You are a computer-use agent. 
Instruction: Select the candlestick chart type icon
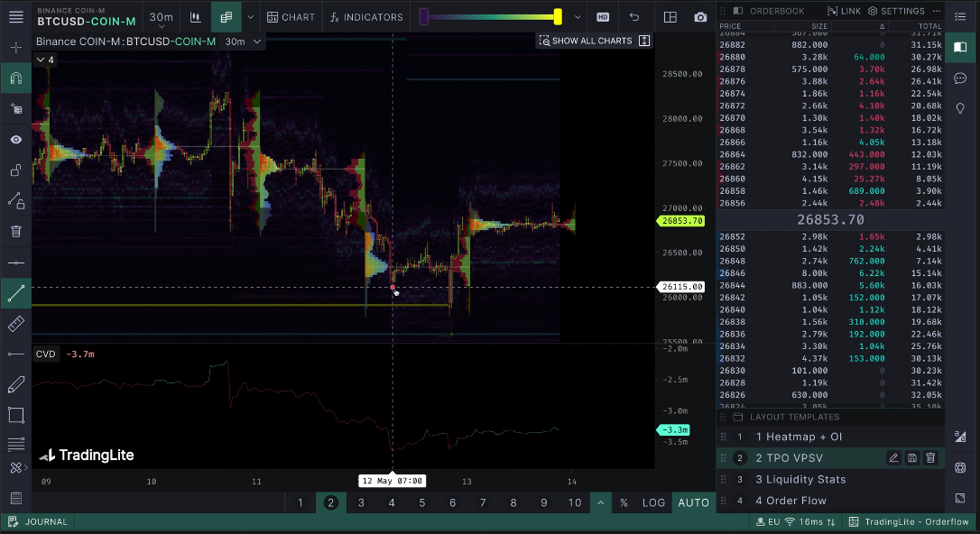click(x=196, y=17)
